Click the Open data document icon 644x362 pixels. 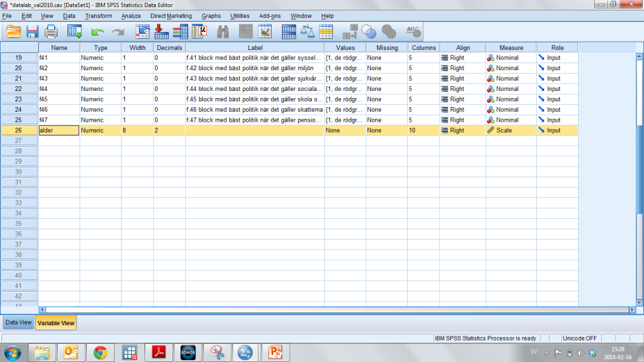click(14, 32)
